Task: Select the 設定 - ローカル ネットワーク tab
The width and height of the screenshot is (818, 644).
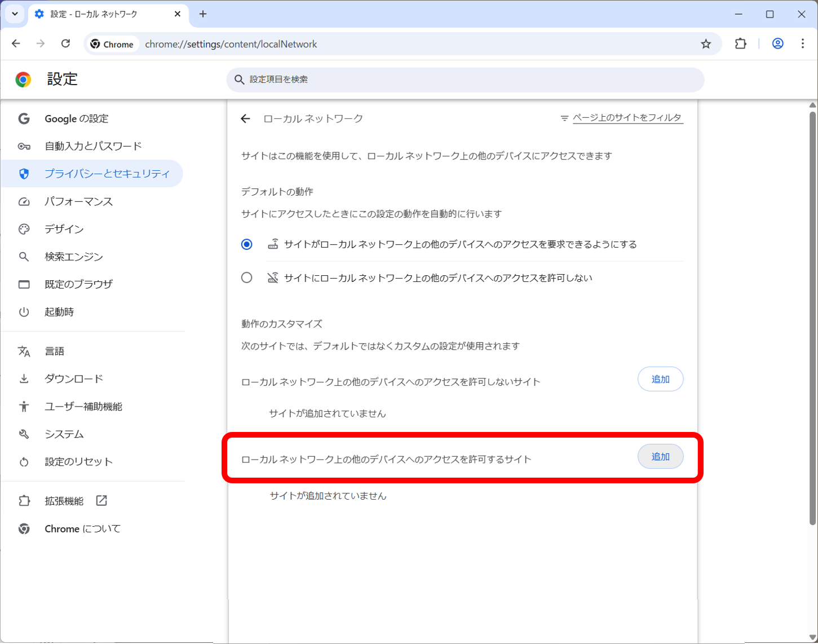Action: click(x=108, y=14)
